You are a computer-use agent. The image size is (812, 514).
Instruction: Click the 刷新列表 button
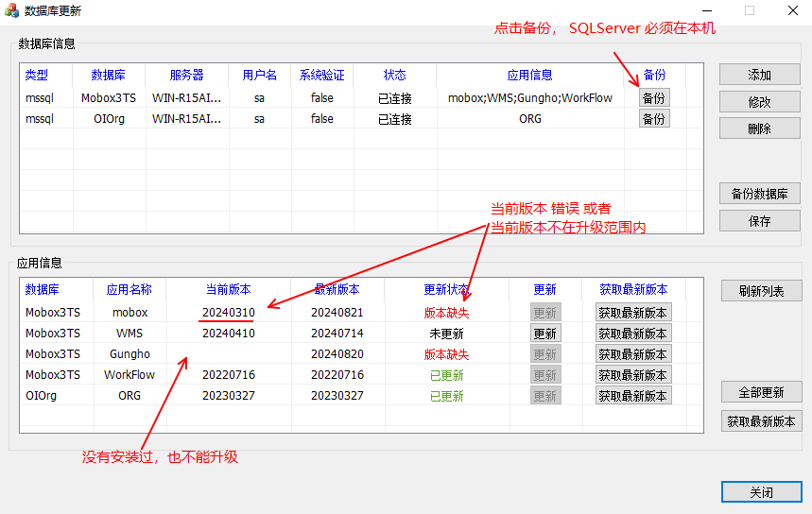click(x=761, y=291)
